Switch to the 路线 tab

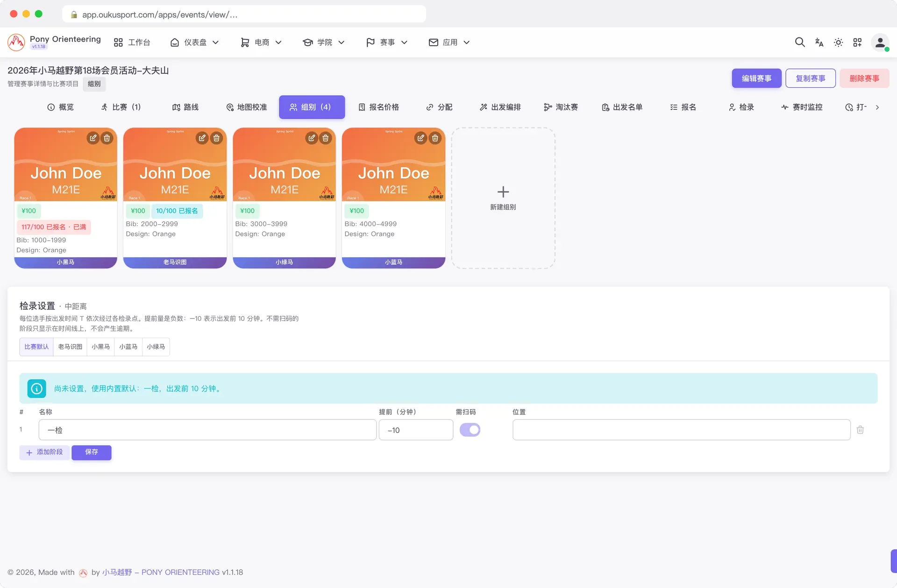(x=185, y=107)
